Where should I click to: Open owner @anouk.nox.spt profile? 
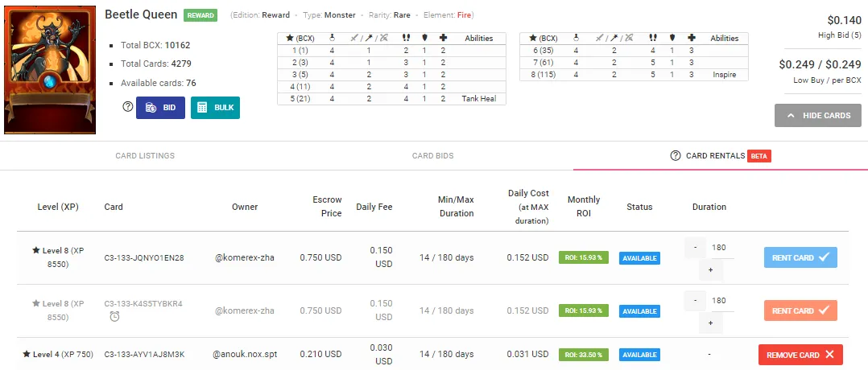coord(245,355)
